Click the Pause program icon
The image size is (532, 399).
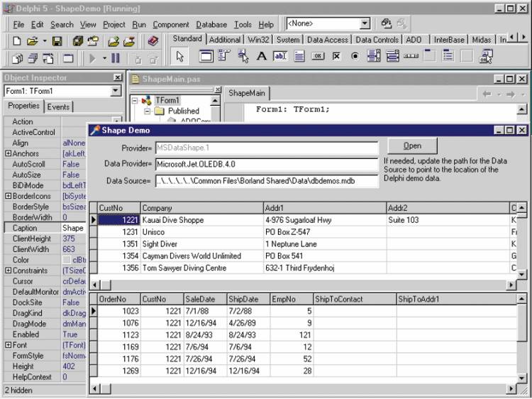pos(116,58)
